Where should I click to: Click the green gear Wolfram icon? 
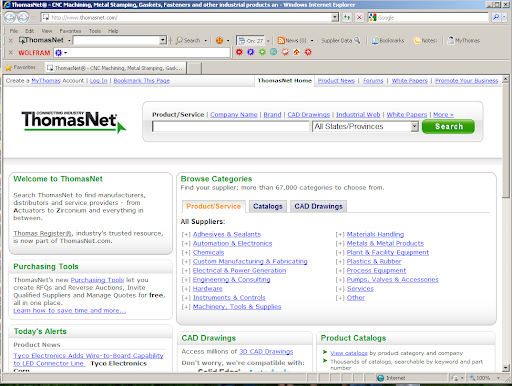pos(262,52)
